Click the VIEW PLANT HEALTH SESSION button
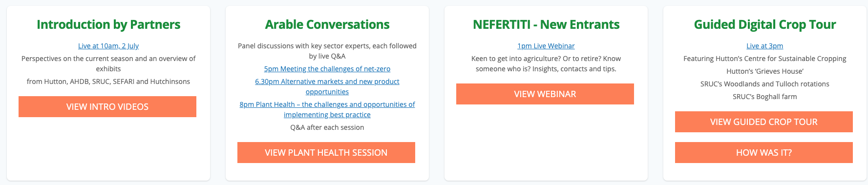The height and width of the screenshot is (185, 868). [326, 152]
